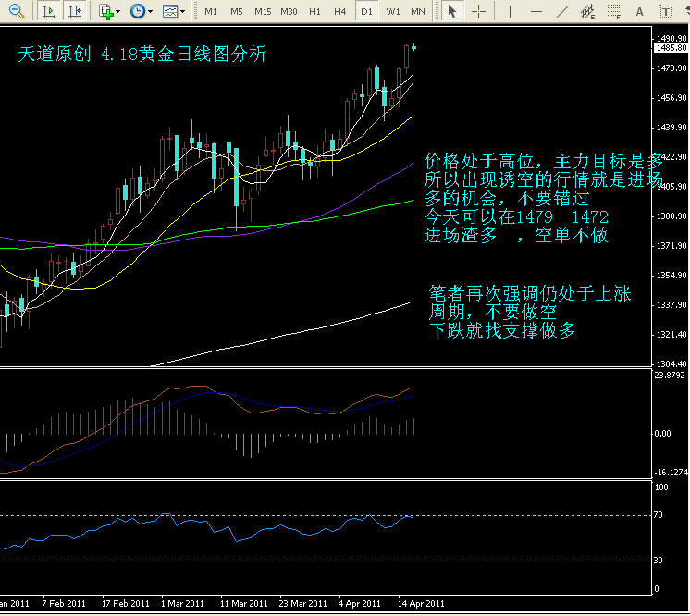This screenshot has height=616, width=690.
Task: Switch to the M30 timeframe
Action: coord(289,11)
